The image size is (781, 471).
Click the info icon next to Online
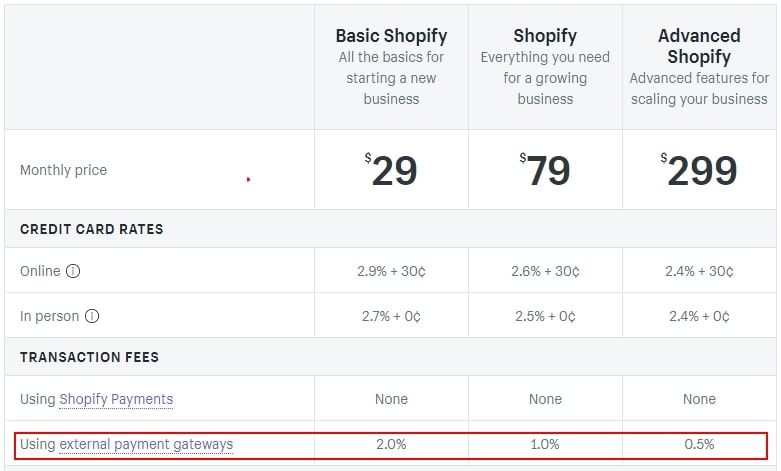pos(73,271)
